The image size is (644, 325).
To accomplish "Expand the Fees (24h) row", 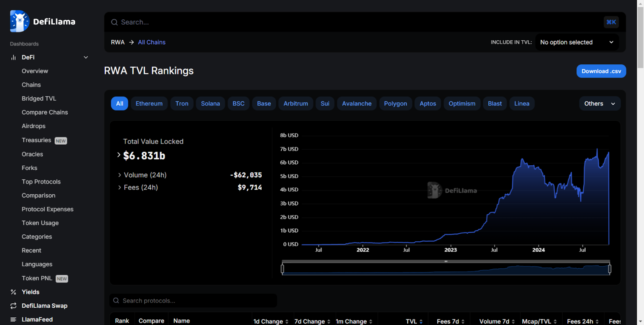I will pos(120,187).
